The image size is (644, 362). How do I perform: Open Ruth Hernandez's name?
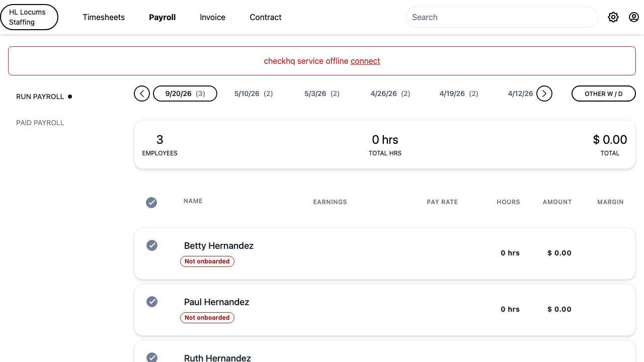[217, 358]
